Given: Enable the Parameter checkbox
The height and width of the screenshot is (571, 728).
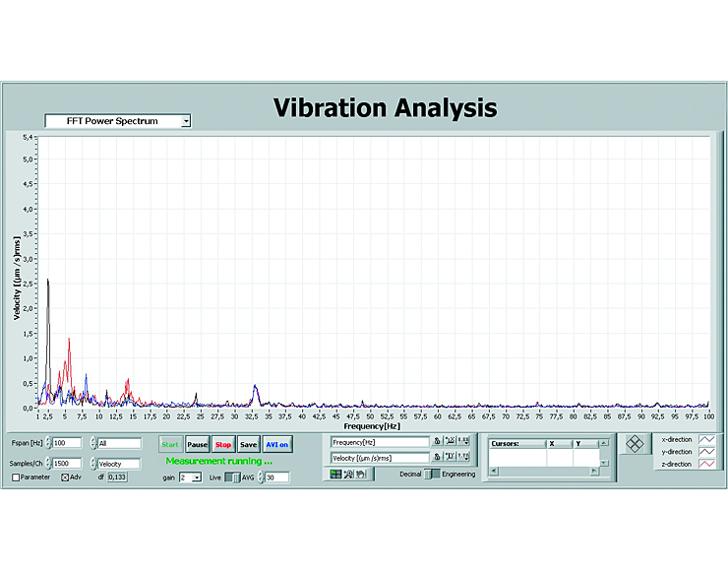Looking at the screenshot, I should pyautogui.click(x=16, y=477).
